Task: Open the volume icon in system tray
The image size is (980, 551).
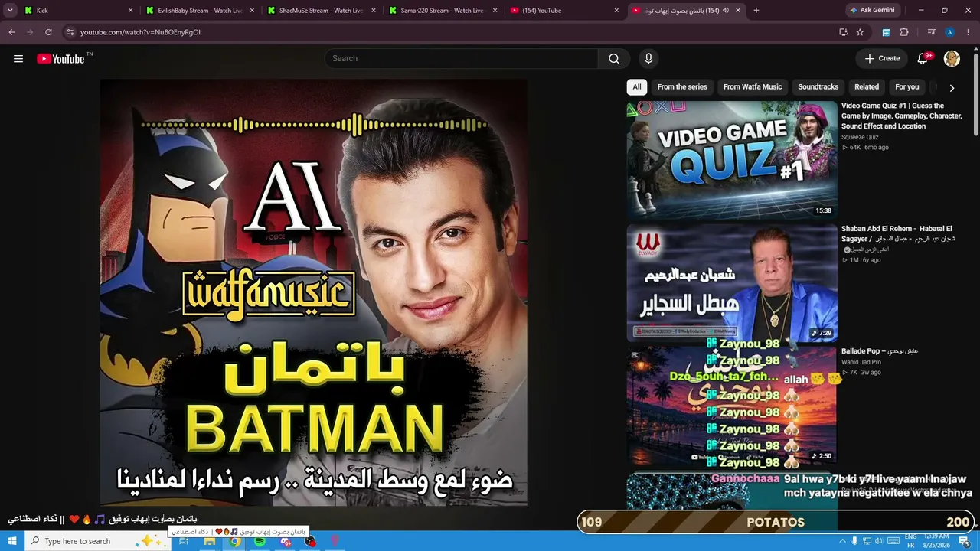Action: click(x=880, y=541)
